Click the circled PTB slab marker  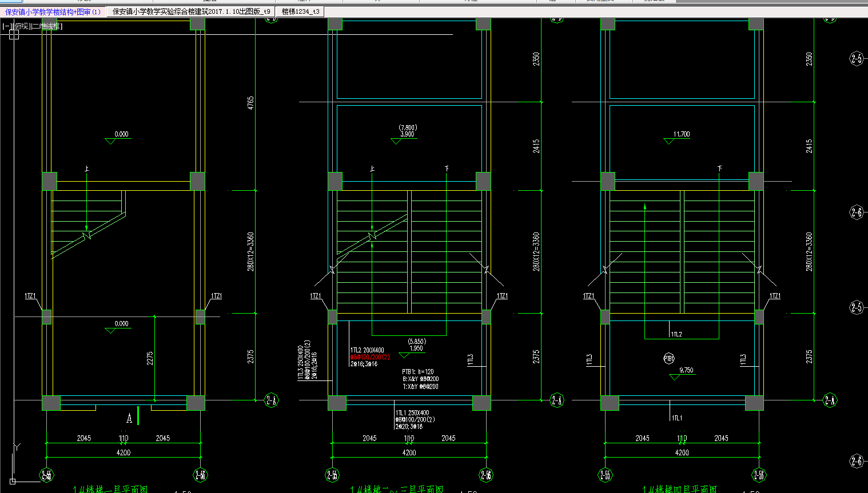click(x=669, y=359)
